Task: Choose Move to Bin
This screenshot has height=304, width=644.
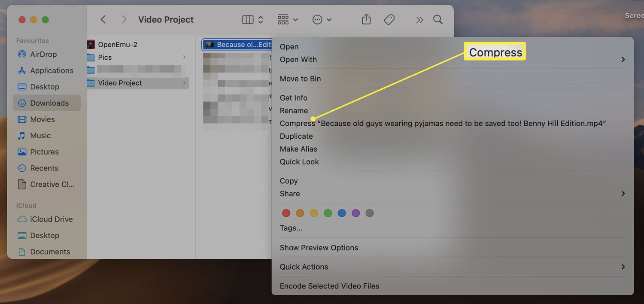Action: (x=300, y=79)
